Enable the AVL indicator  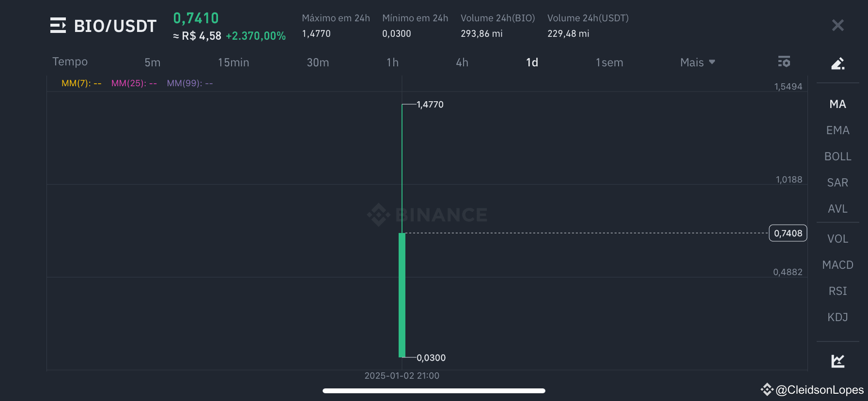[837, 209]
